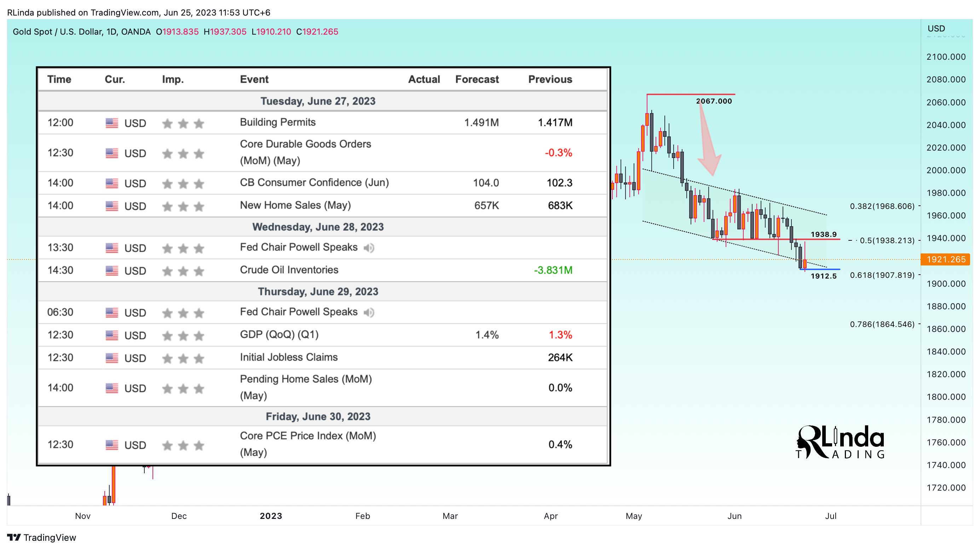Click the 0.786(1864.546) Fibonacci label
The width and height of the screenshot is (980, 550).
coord(882,324)
